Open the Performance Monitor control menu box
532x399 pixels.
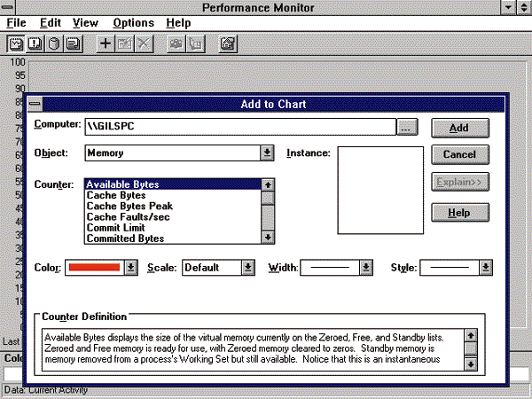pyautogui.click(x=7, y=7)
